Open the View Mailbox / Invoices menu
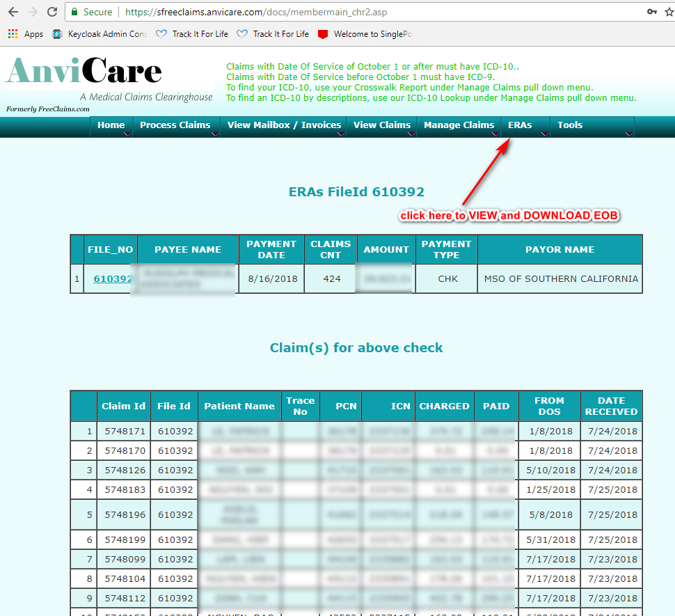Screen dimensions: 675x616 click(284, 125)
